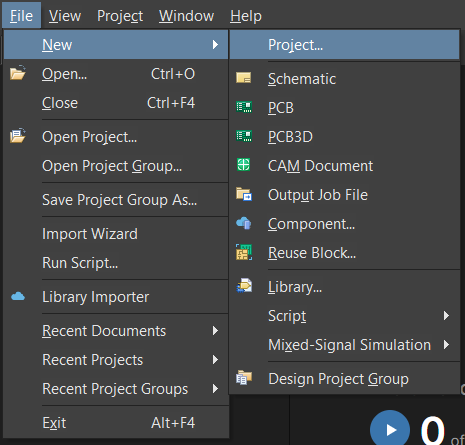Click the green board icon beside PCB
Viewport: 465px width, 445px height.
click(x=244, y=107)
